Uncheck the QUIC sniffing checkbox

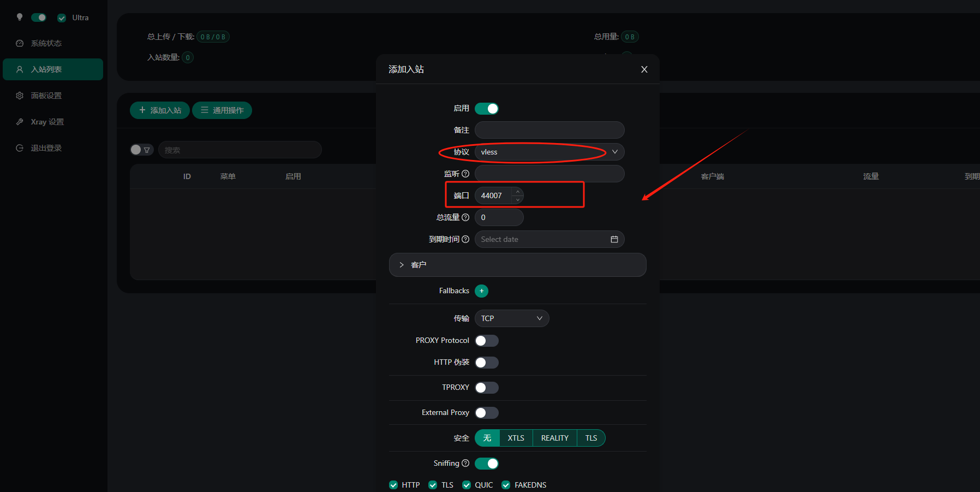pyautogui.click(x=467, y=485)
